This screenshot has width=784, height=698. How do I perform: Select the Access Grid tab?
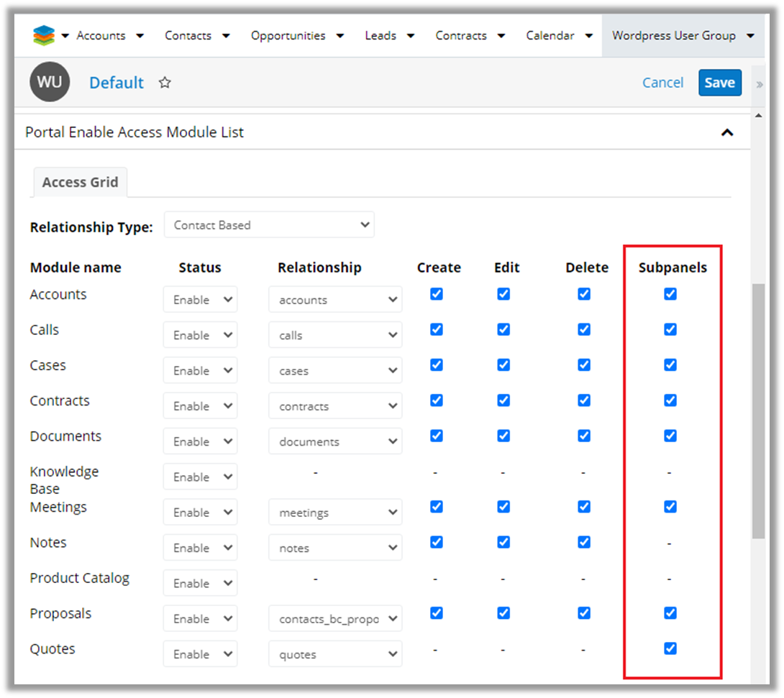(x=80, y=183)
